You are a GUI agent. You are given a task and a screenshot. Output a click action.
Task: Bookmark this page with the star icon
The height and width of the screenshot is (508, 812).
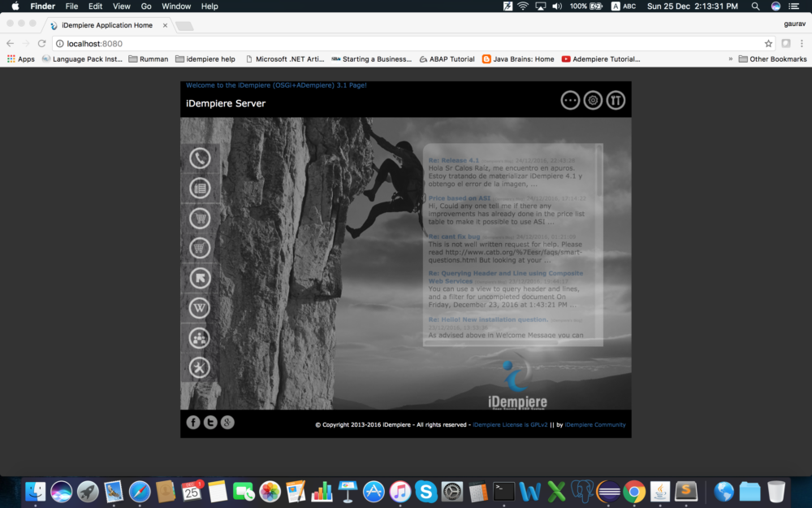tap(768, 44)
